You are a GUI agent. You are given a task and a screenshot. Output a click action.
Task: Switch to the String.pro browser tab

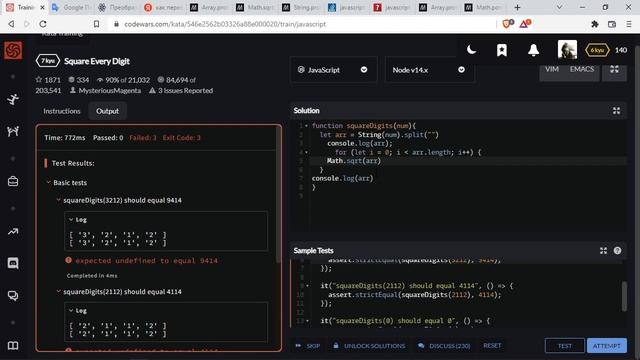point(302,7)
